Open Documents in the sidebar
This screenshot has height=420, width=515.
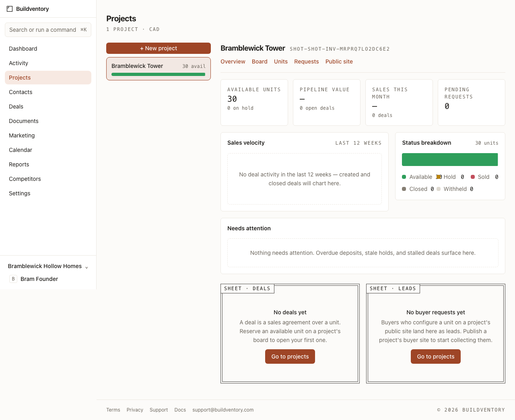48,121
